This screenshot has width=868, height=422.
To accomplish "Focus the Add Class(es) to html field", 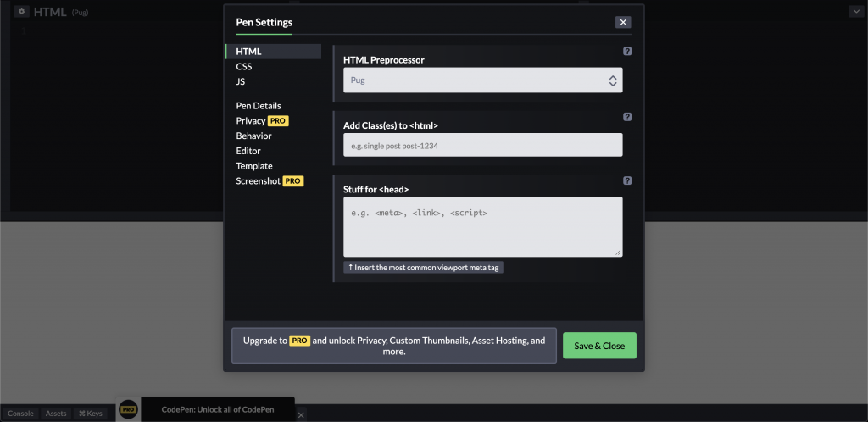I will coord(482,145).
